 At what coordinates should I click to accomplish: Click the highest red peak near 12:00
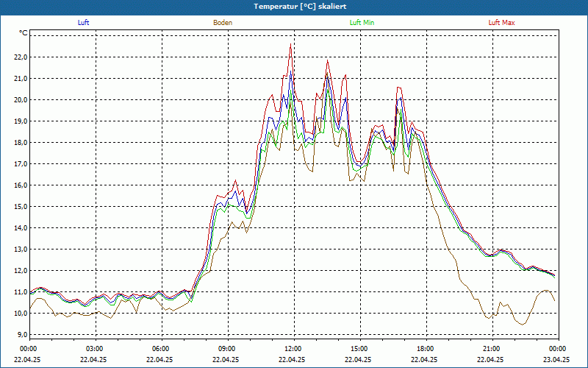click(x=290, y=46)
